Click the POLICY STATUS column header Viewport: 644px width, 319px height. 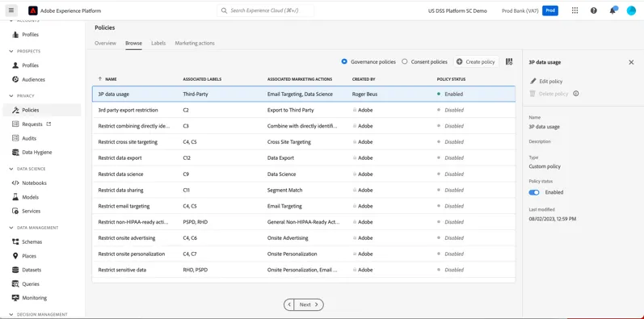click(451, 79)
